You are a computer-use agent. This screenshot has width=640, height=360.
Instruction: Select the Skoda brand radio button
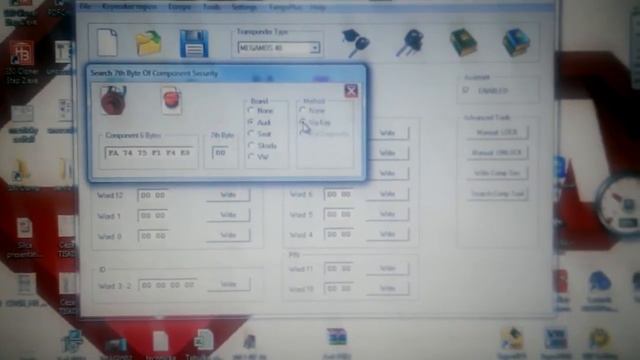[251, 145]
